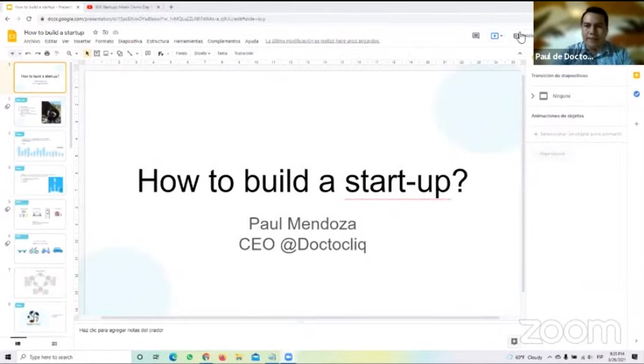The height and width of the screenshot is (364, 644).
Task: Open the Ver menu
Action: (66, 42)
